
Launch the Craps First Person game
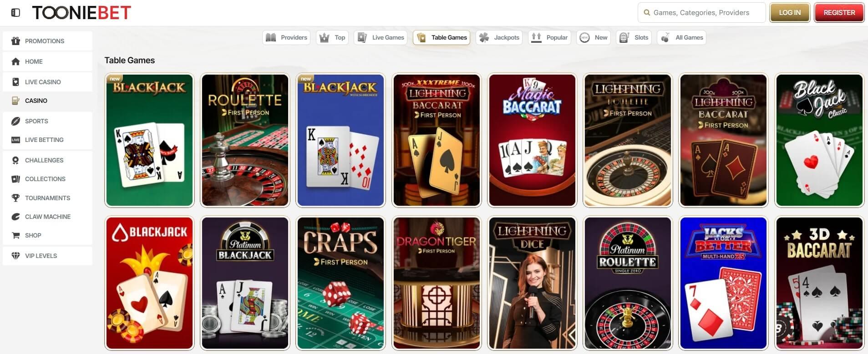pos(341,283)
